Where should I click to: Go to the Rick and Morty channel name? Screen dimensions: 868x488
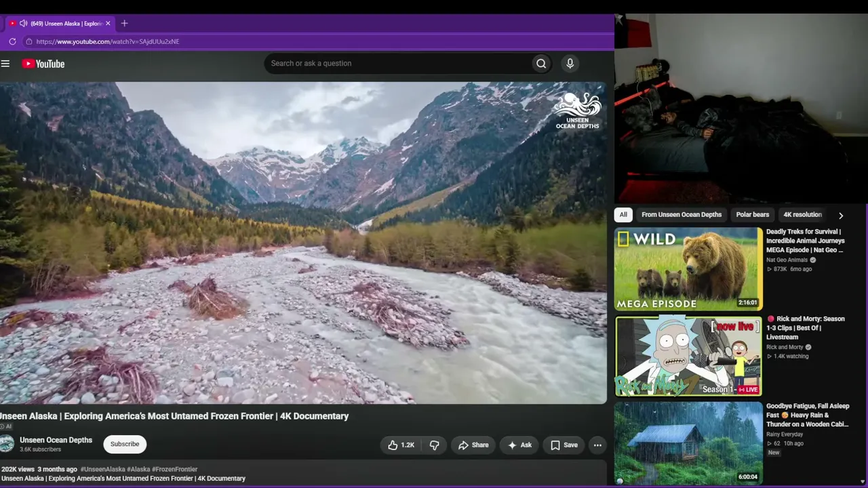(x=785, y=347)
